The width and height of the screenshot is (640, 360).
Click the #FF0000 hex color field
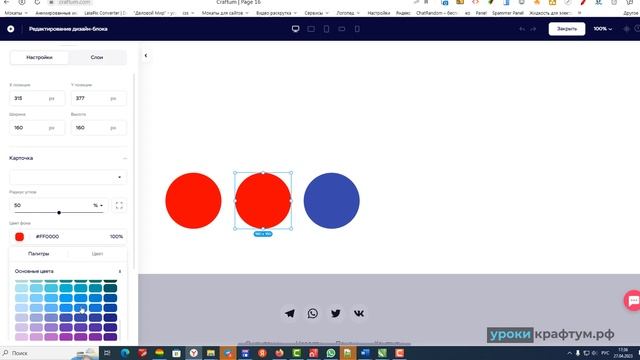click(x=47, y=237)
